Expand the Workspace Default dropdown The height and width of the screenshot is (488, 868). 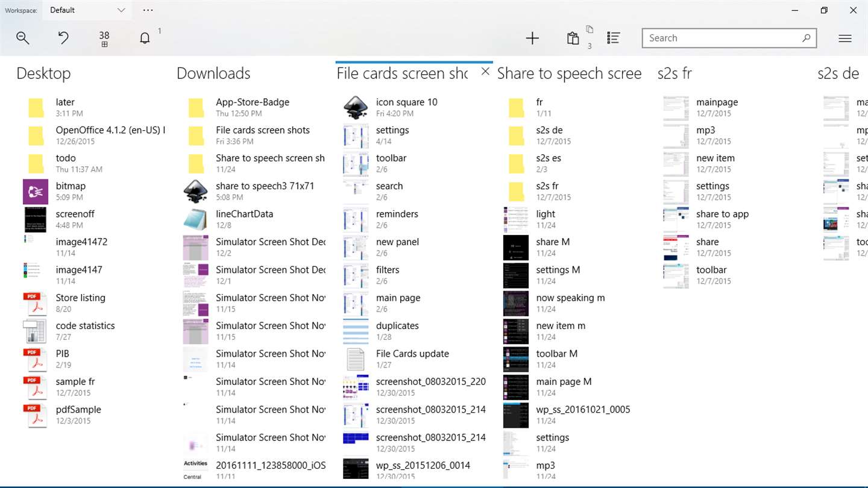click(x=88, y=10)
